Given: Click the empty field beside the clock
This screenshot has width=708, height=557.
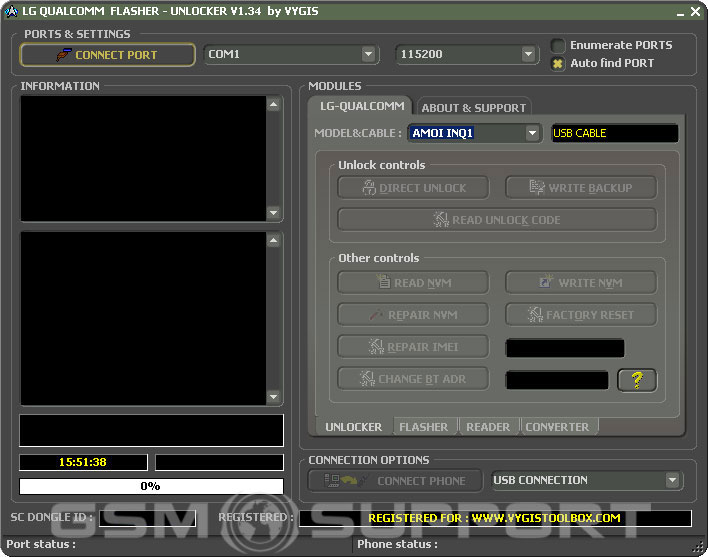Looking at the screenshot, I should [x=219, y=462].
